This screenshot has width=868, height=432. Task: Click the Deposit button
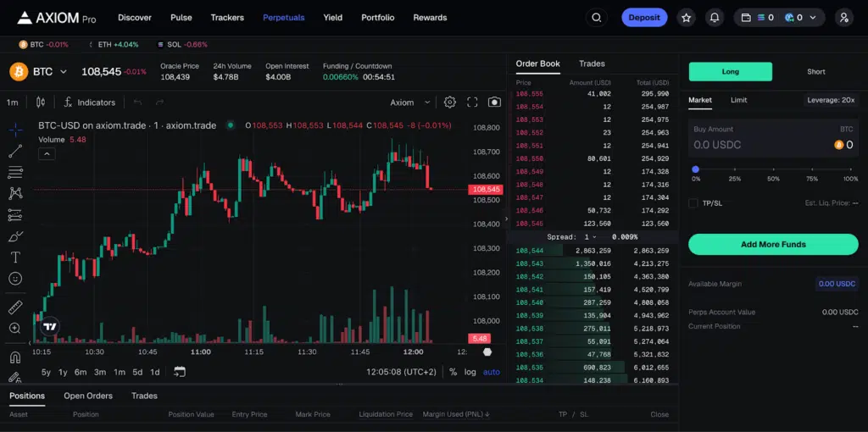[644, 18]
